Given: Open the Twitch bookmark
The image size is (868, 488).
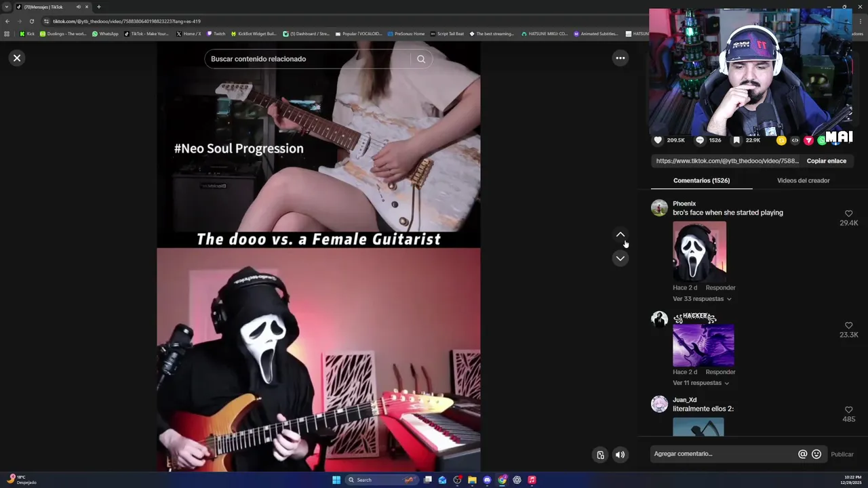Looking at the screenshot, I should point(216,34).
